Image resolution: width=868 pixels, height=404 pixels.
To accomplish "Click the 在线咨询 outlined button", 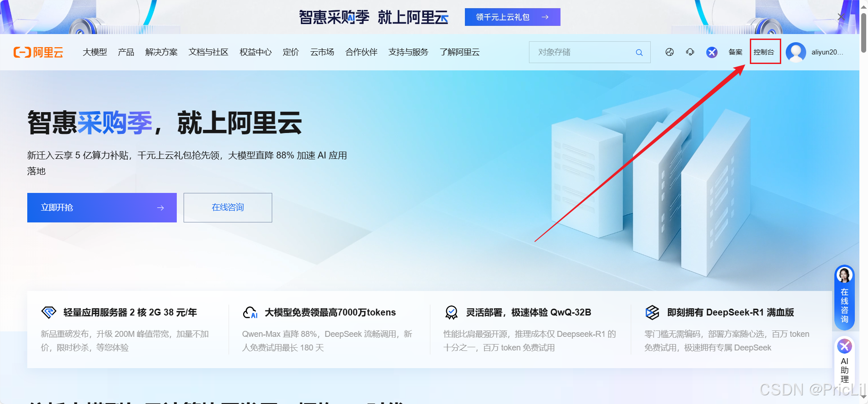I will pos(228,207).
